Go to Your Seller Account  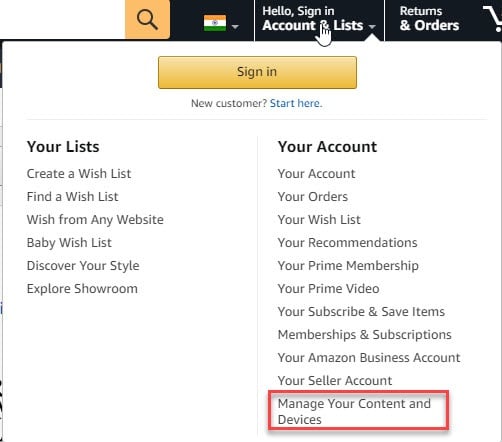(x=335, y=381)
